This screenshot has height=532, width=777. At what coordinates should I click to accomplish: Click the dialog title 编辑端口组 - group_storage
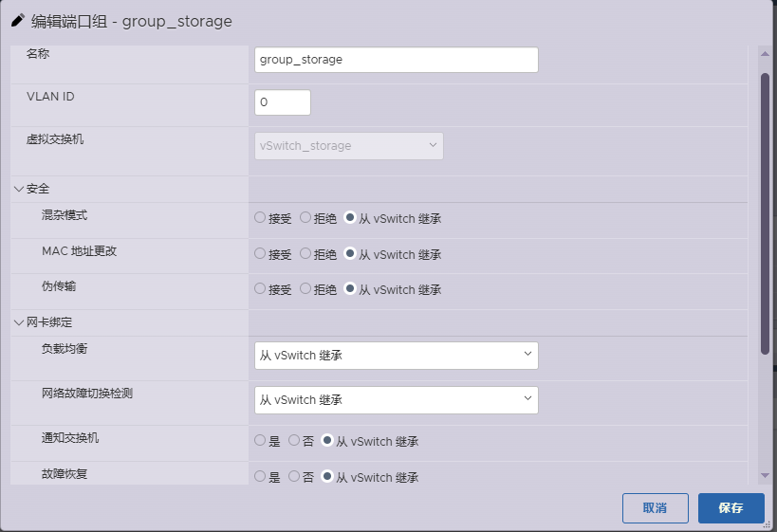131,21
